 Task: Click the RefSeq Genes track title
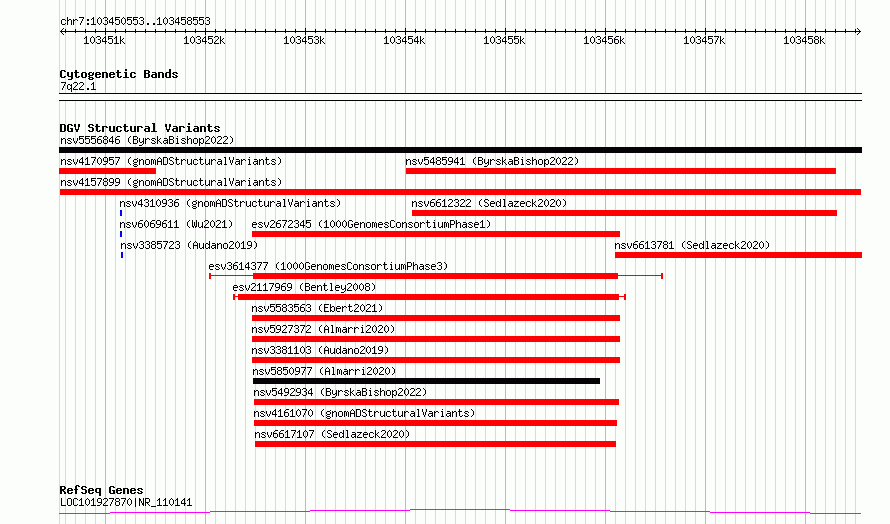click(x=101, y=491)
